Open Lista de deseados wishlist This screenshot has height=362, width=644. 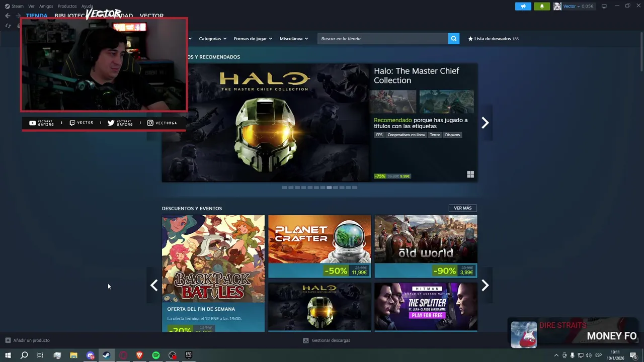(x=493, y=39)
